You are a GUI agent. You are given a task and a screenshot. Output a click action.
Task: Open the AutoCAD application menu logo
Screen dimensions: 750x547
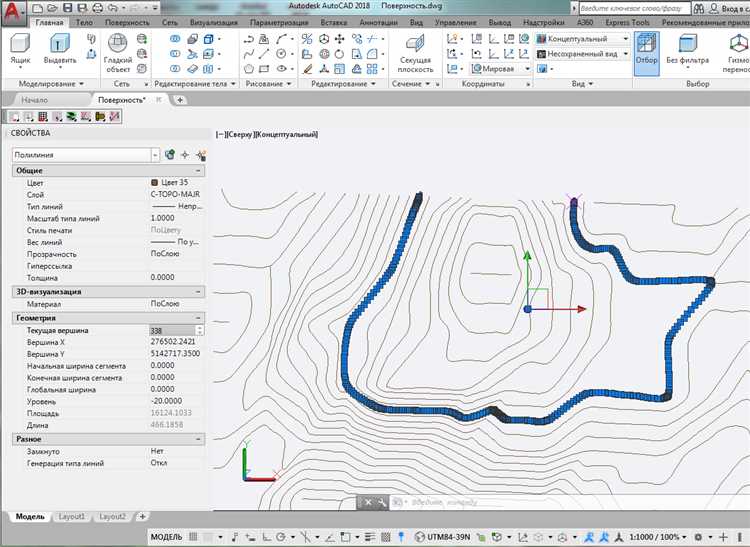tap(13, 13)
